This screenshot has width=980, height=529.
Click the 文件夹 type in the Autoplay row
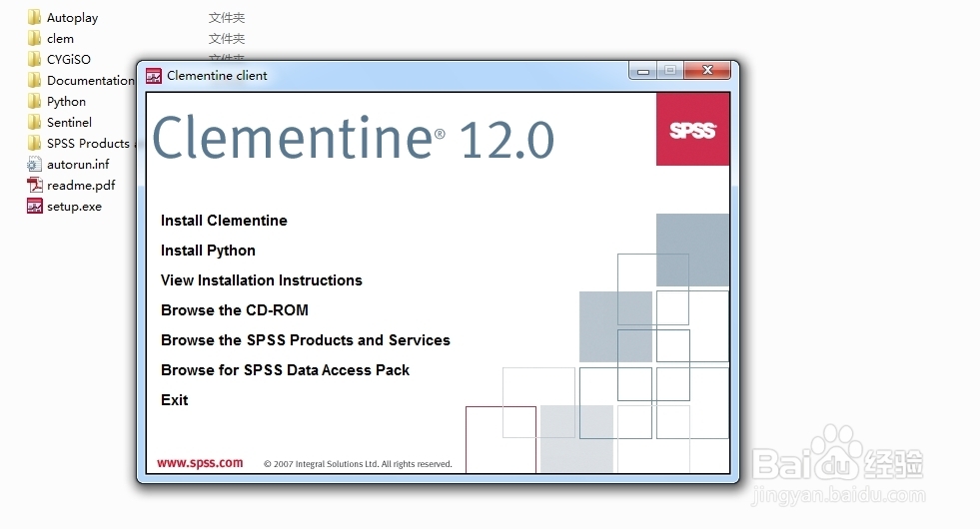point(226,18)
